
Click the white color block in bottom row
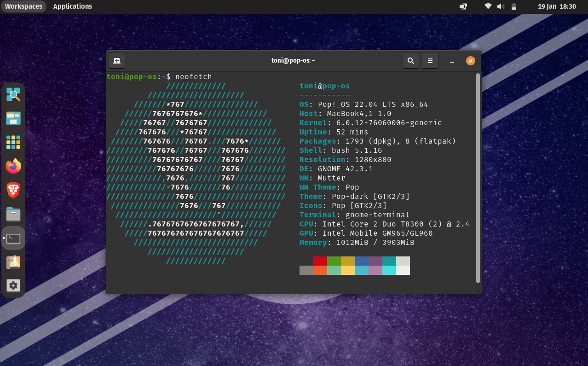[x=403, y=270]
